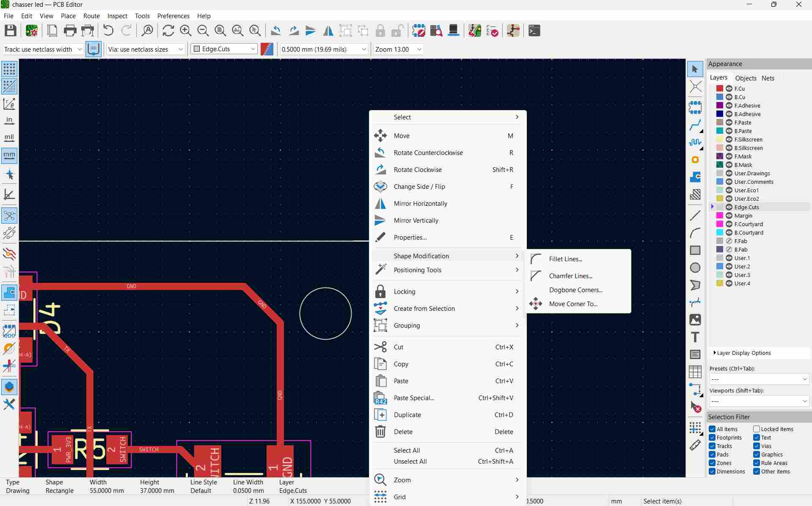Uncheck All items in Selection Filter
The image size is (812, 506).
[x=712, y=429]
